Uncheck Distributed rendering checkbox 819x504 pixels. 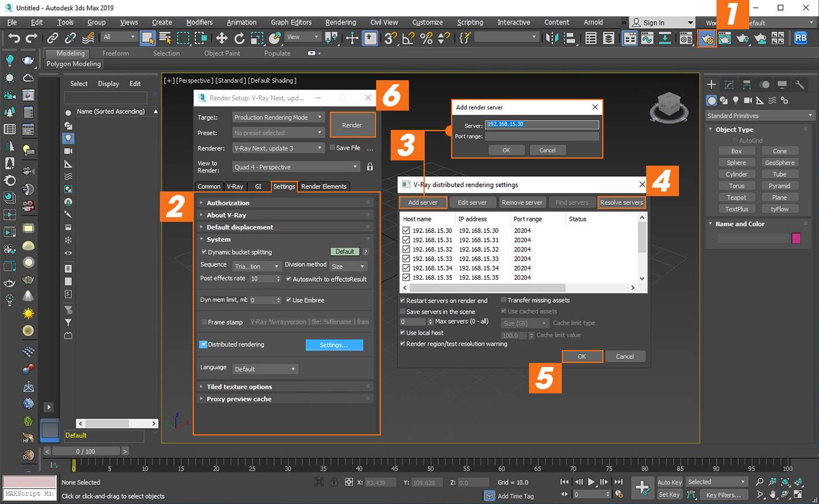(203, 344)
